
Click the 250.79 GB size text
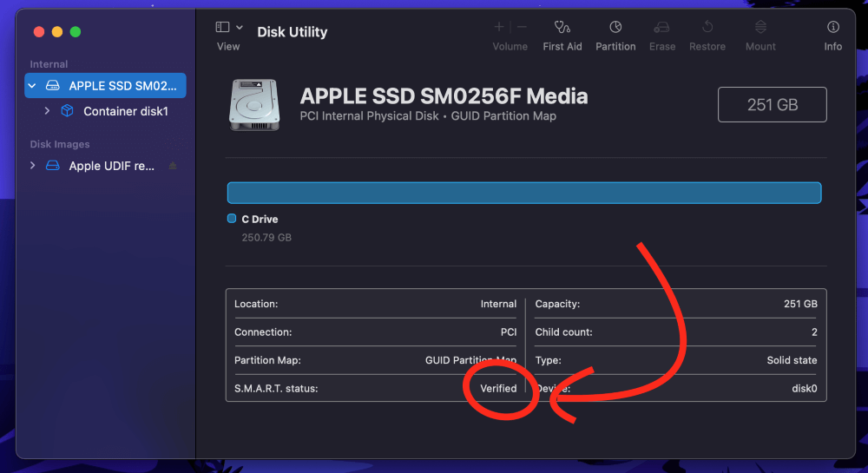coord(266,237)
